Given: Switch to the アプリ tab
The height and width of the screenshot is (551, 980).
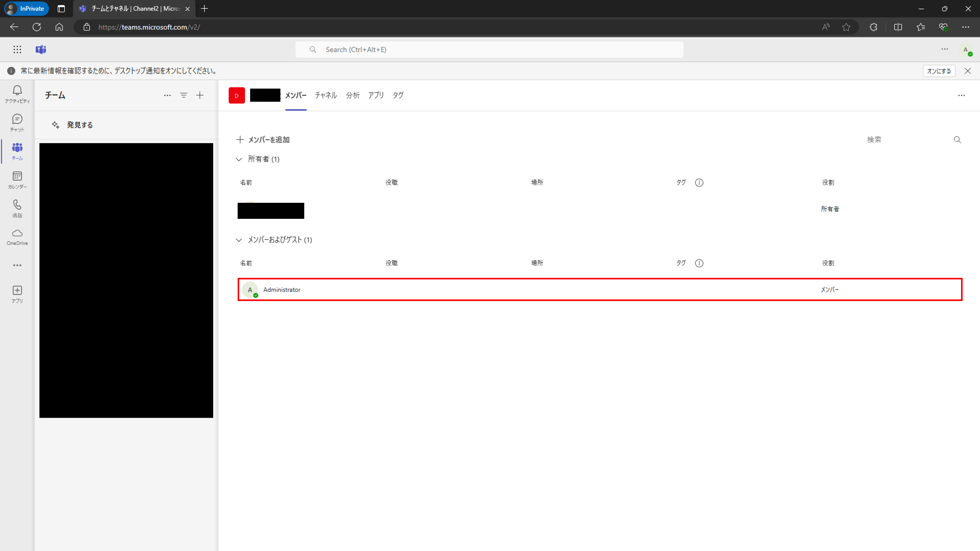Looking at the screenshot, I should [376, 95].
